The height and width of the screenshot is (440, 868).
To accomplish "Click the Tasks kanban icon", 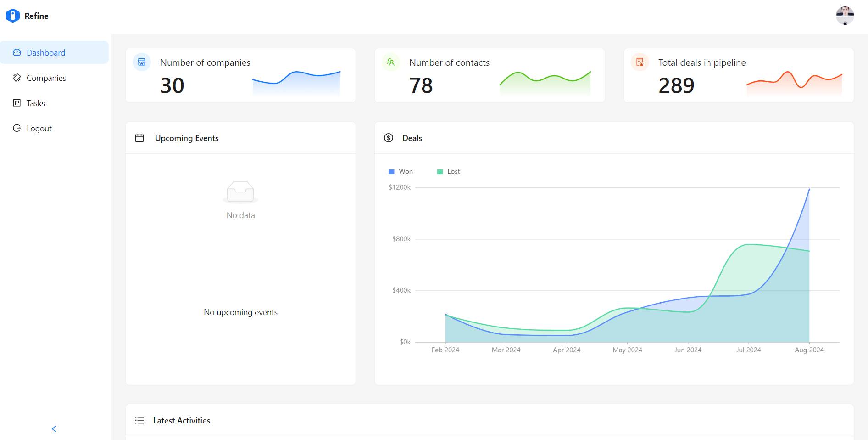I will click(x=17, y=103).
